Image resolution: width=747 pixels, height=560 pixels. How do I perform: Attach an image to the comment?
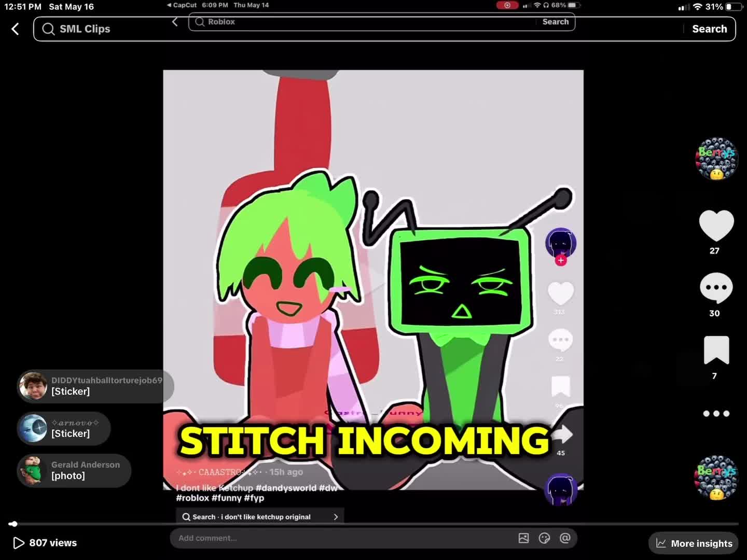523,538
